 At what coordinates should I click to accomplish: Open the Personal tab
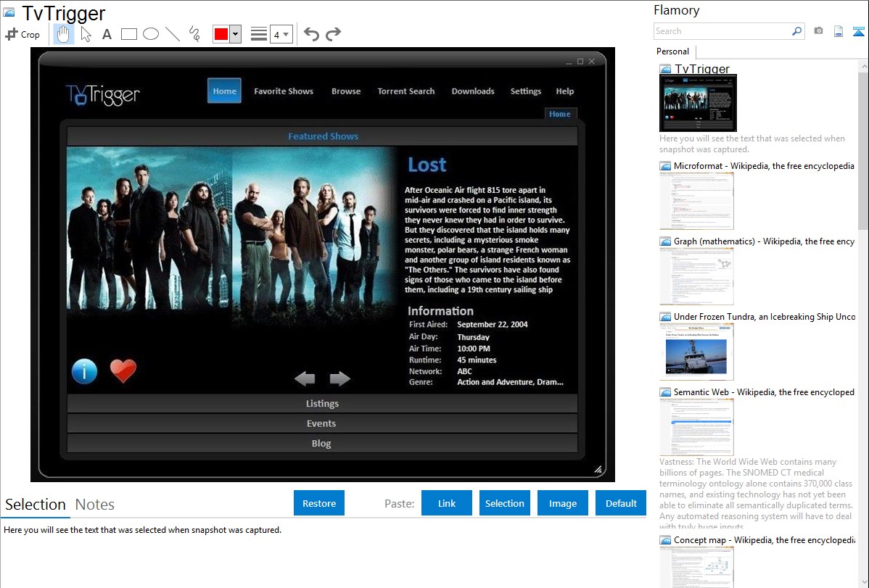click(x=672, y=51)
